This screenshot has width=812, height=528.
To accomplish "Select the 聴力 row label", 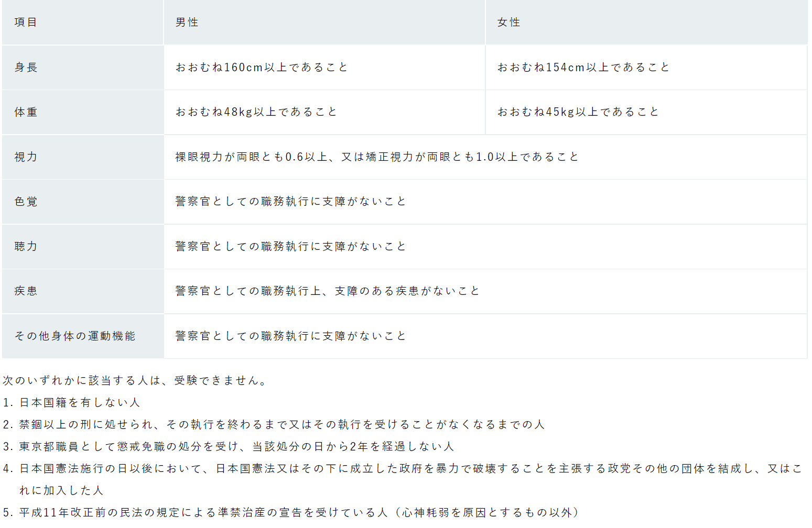I will [x=26, y=247].
